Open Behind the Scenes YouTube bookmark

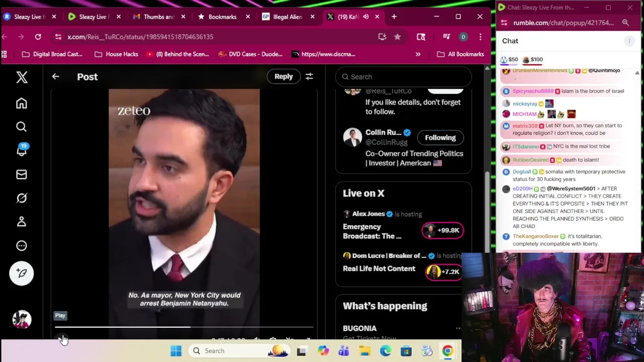(178, 54)
